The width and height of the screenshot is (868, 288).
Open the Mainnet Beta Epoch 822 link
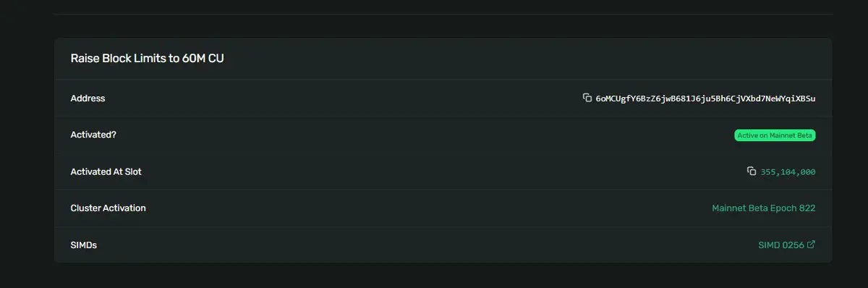pos(764,208)
